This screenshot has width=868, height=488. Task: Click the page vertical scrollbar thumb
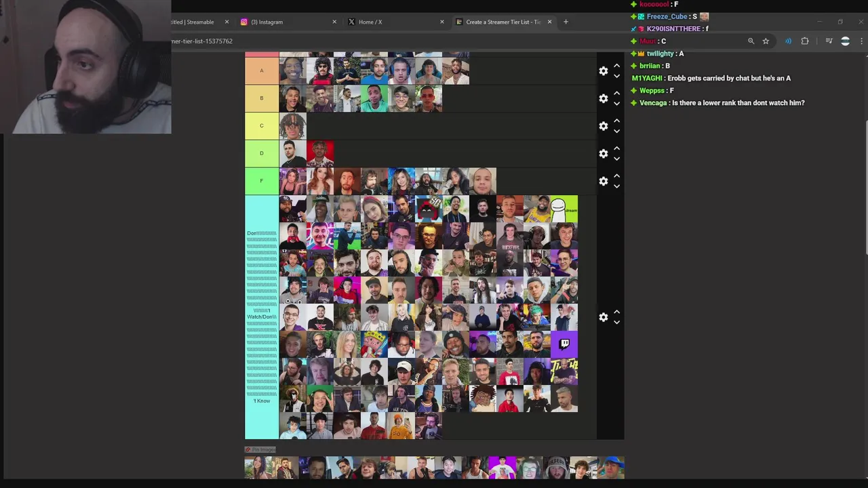pyautogui.click(x=866, y=188)
